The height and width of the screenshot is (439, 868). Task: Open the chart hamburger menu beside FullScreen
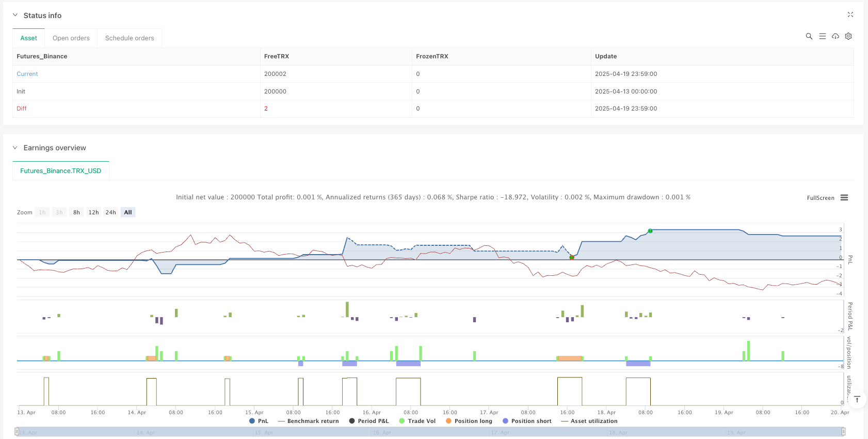click(x=844, y=198)
